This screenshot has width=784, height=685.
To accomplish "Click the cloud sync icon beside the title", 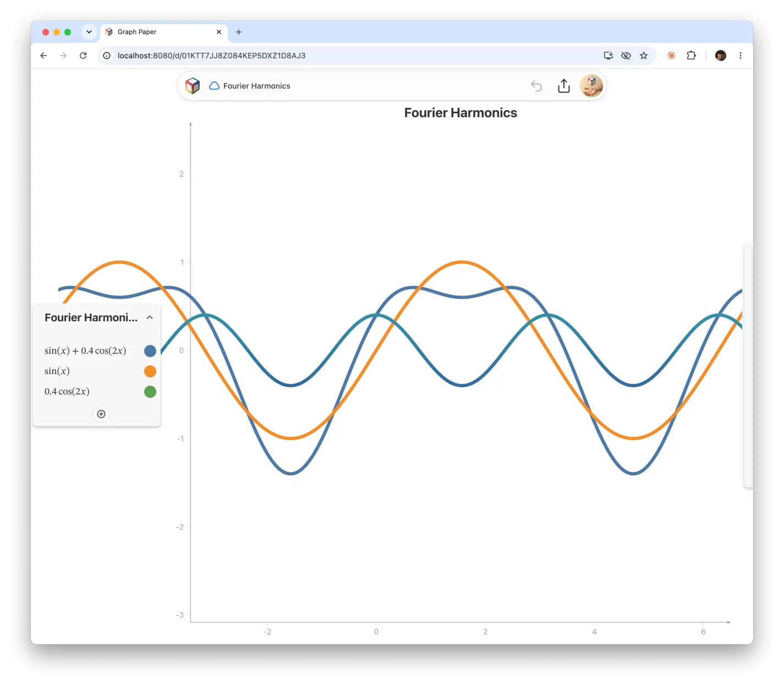I will click(x=215, y=86).
